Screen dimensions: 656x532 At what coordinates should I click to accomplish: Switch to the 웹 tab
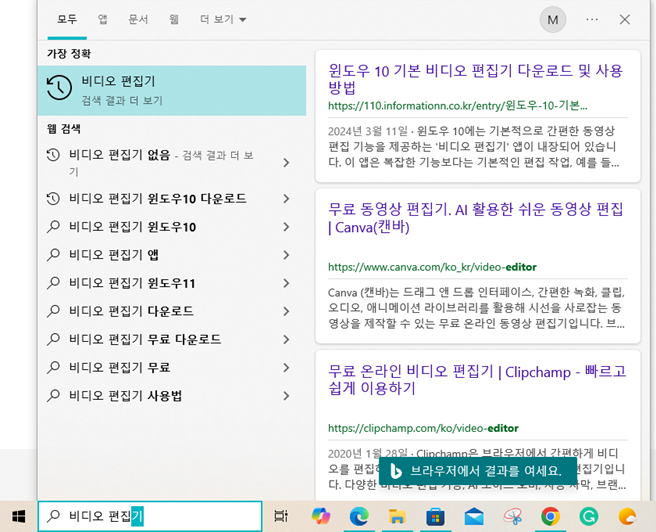coord(174,19)
